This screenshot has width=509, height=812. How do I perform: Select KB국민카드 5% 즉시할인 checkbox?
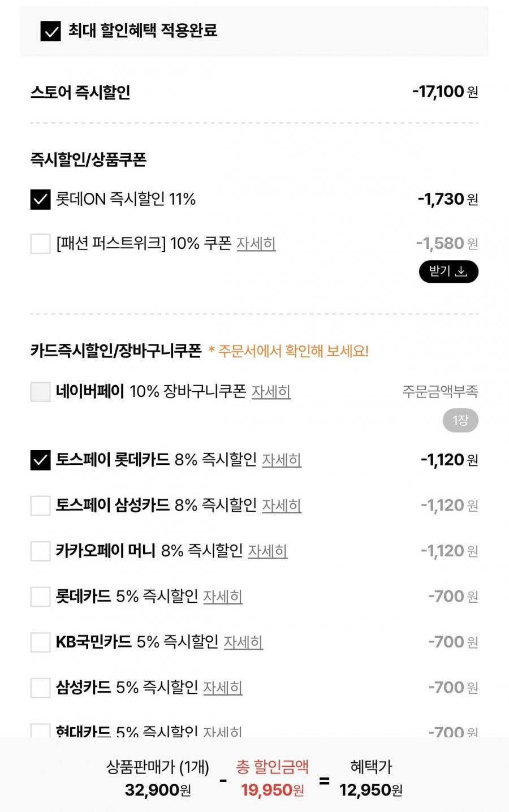click(x=40, y=642)
